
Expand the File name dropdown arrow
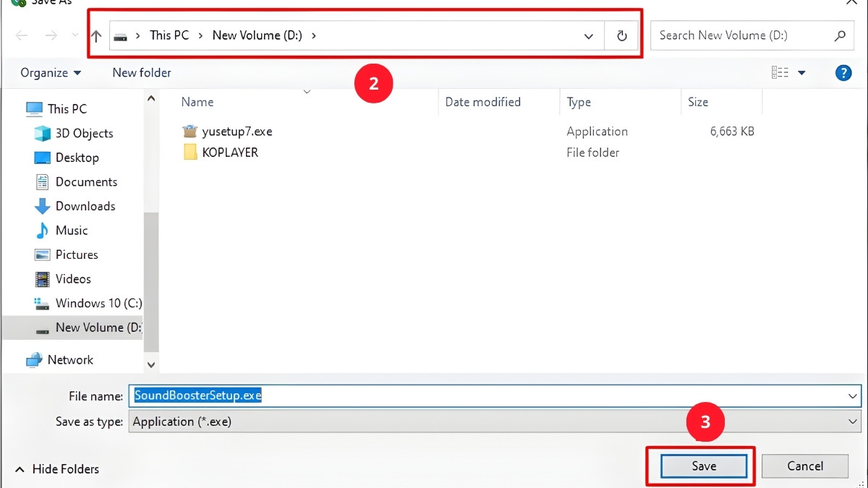pyautogui.click(x=851, y=396)
